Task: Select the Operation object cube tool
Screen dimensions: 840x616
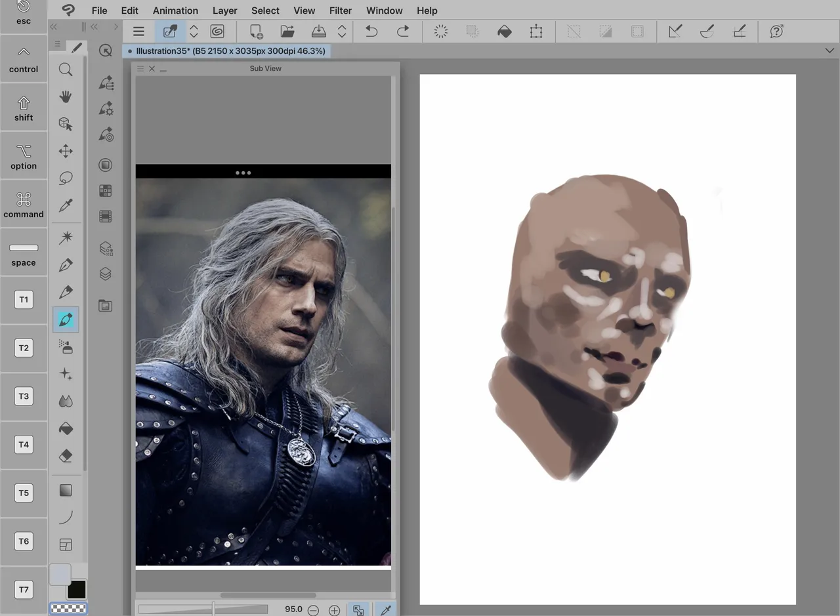Action: click(66, 124)
